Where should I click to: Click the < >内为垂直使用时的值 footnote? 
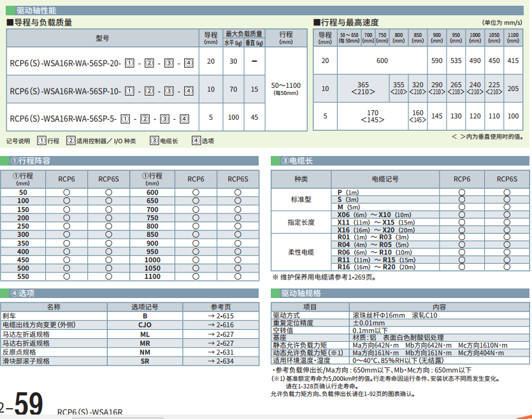pyautogui.click(x=487, y=137)
